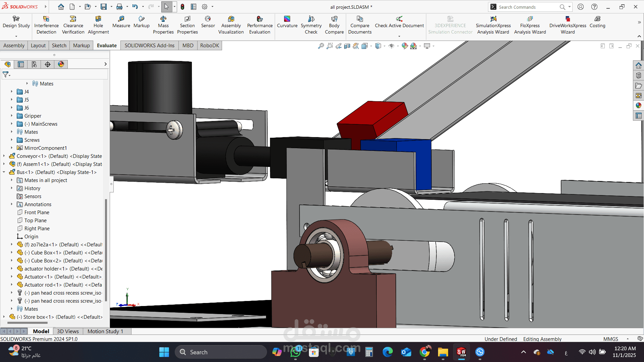
Task: Open the Costing tool
Action: pyautogui.click(x=597, y=22)
